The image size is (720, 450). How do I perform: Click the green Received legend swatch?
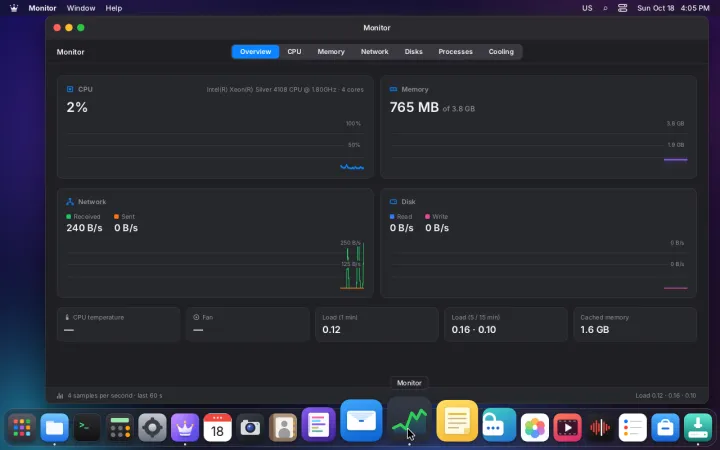tap(68, 216)
